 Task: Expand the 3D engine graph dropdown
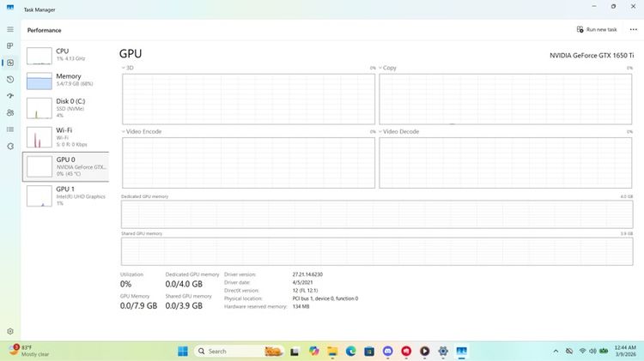[x=123, y=68]
